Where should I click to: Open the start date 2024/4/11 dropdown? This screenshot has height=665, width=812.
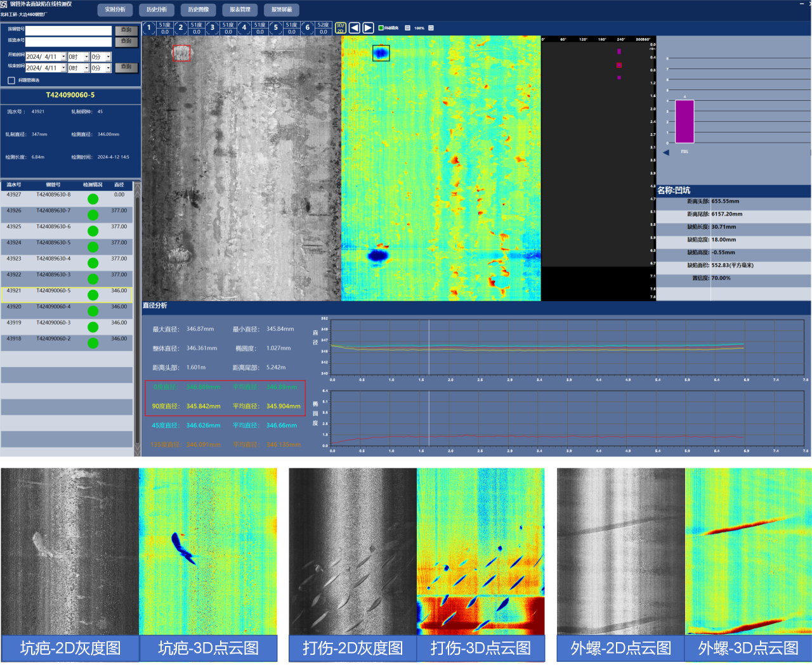(x=63, y=57)
